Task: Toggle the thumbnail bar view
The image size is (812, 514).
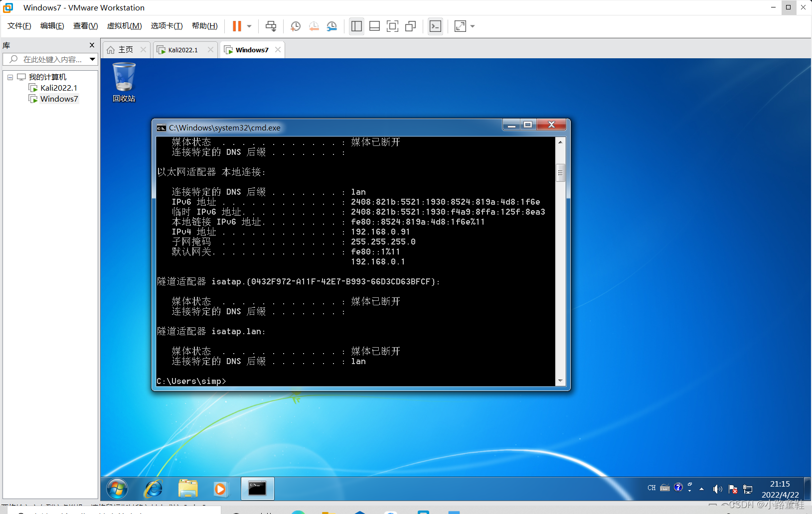Action: [x=375, y=26]
